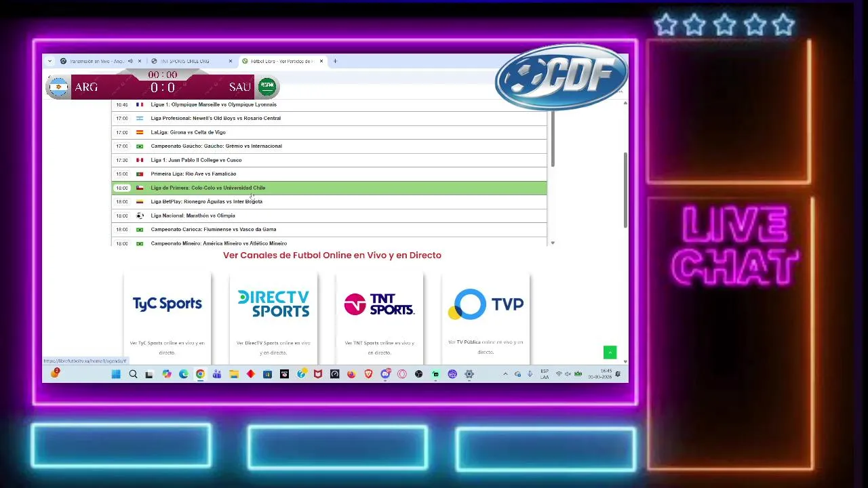The width and height of the screenshot is (868, 488).
Task: Select the Futbol Libre tab
Action: [x=281, y=61]
